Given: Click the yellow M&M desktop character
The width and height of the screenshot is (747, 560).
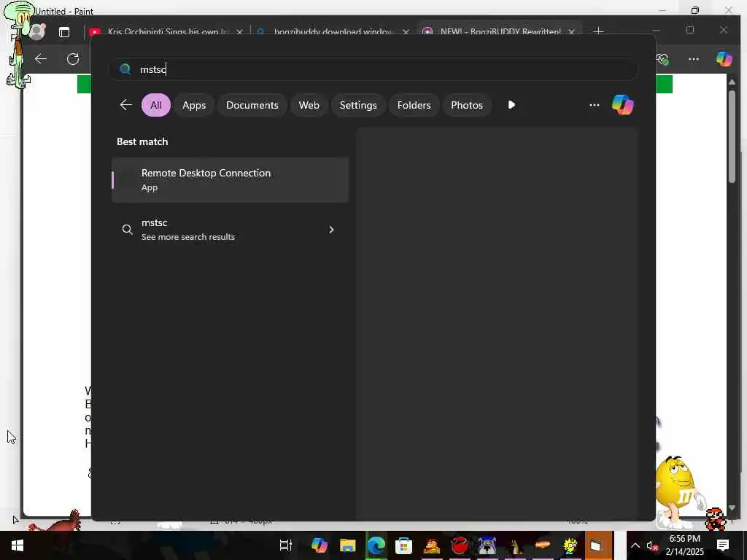Looking at the screenshot, I should coord(678,491).
